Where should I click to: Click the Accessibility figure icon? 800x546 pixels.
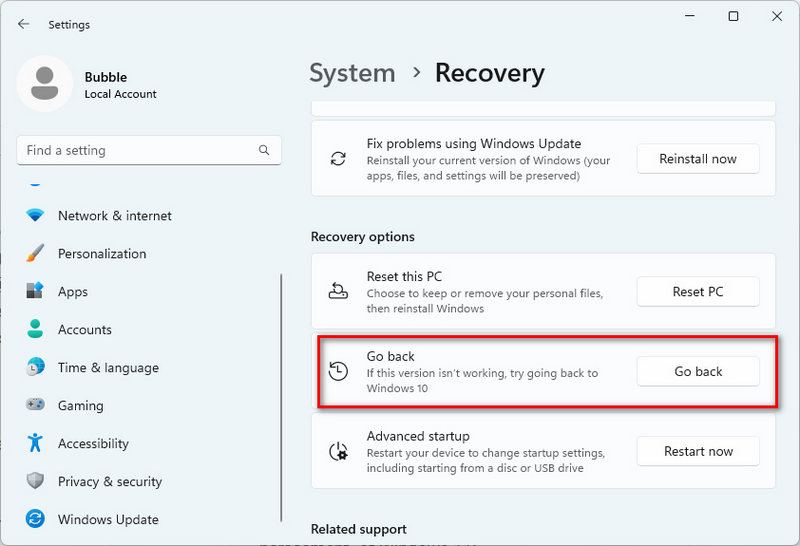(x=35, y=442)
